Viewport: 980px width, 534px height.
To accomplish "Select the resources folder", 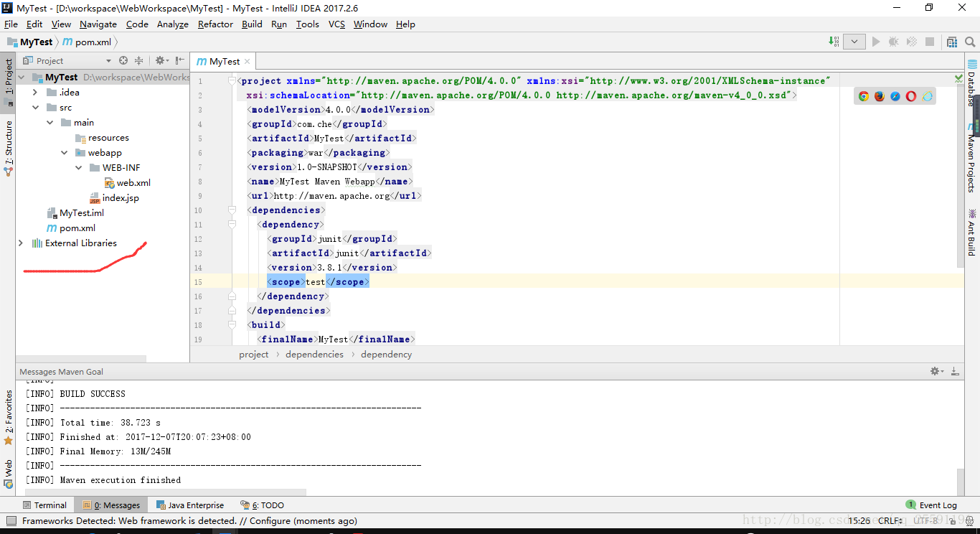I will point(102,137).
